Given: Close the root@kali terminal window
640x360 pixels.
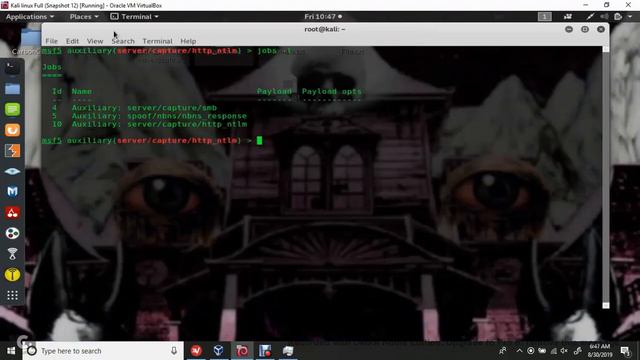Looking at the screenshot, I should click(601, 29).
